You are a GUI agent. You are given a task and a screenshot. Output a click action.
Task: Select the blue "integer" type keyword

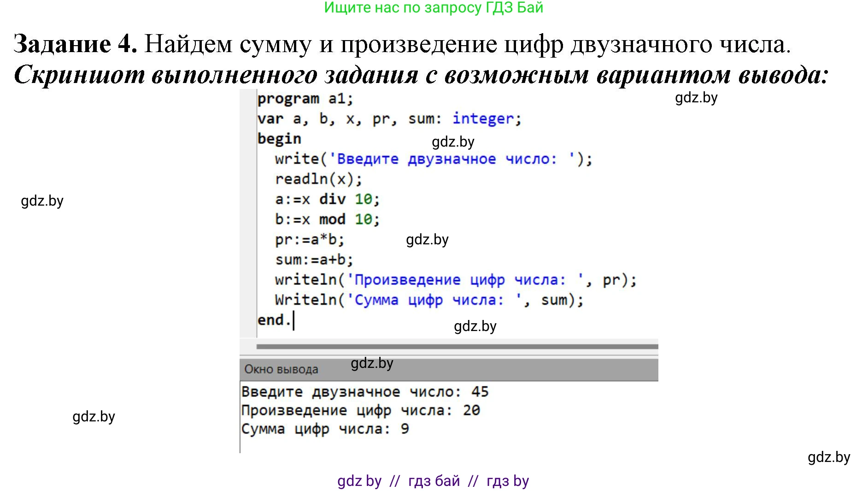pos(482,119)
